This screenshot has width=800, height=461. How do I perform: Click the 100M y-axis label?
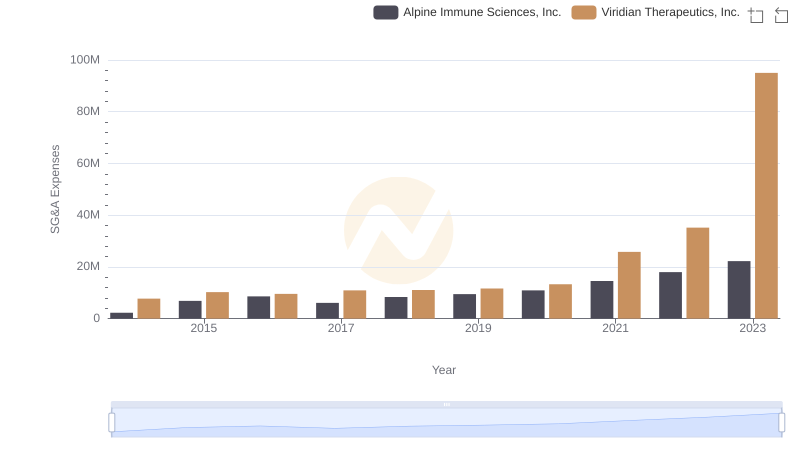pos(85,60)
